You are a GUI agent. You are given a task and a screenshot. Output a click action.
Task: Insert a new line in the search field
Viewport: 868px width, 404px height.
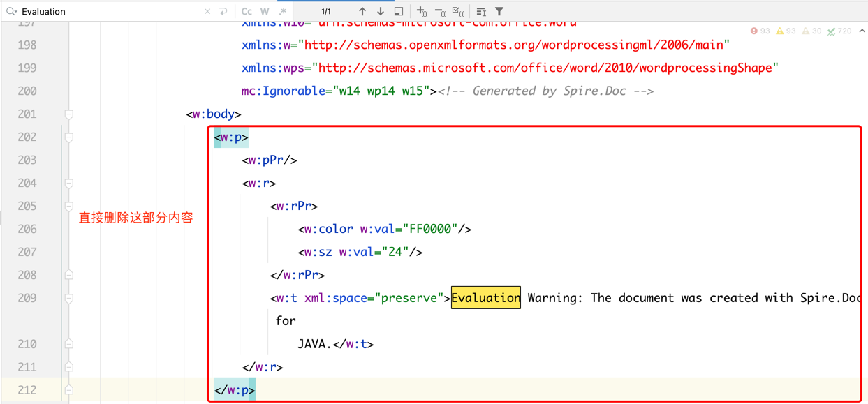[223, 11]
